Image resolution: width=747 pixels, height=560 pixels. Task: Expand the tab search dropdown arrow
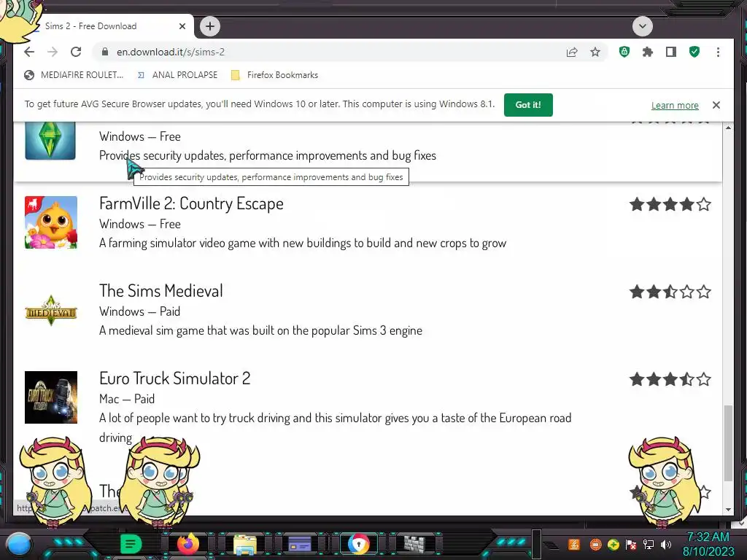pos(642,26)
